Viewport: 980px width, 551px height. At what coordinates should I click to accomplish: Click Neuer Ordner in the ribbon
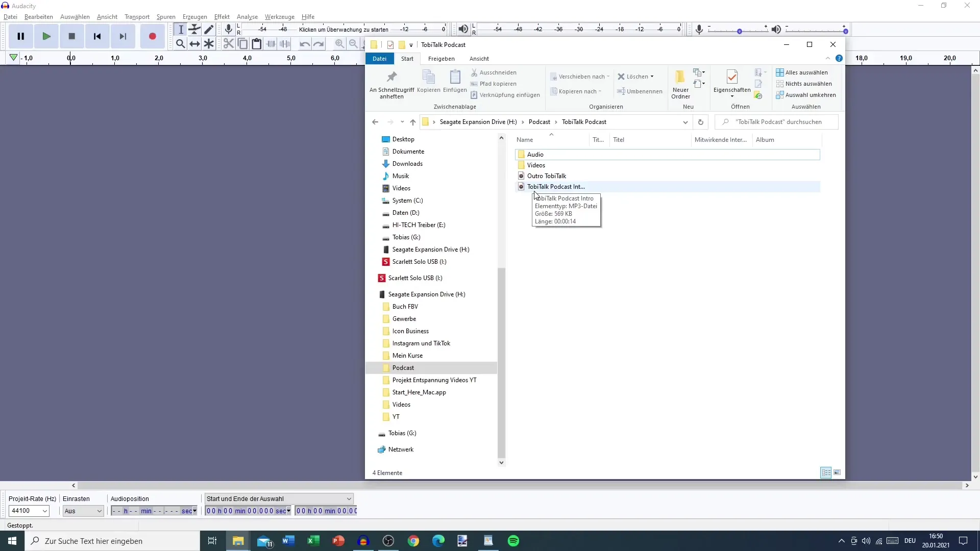tap(680, 85)
